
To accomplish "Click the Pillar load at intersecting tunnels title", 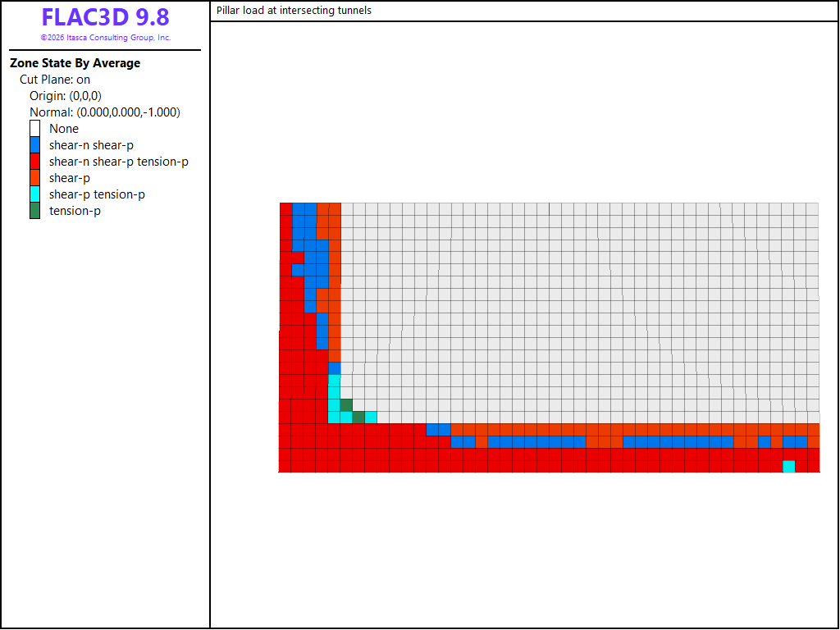I will (294, 10).
